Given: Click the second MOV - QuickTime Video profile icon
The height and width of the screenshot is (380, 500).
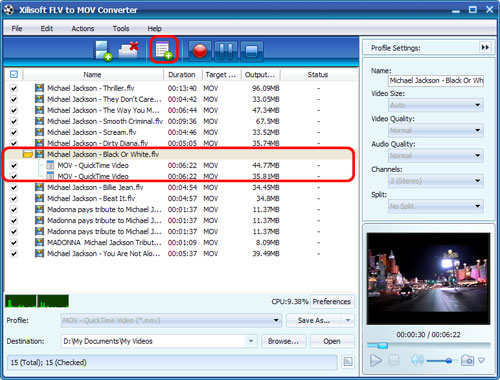Looking at the screenshot, I should [50, 176].
